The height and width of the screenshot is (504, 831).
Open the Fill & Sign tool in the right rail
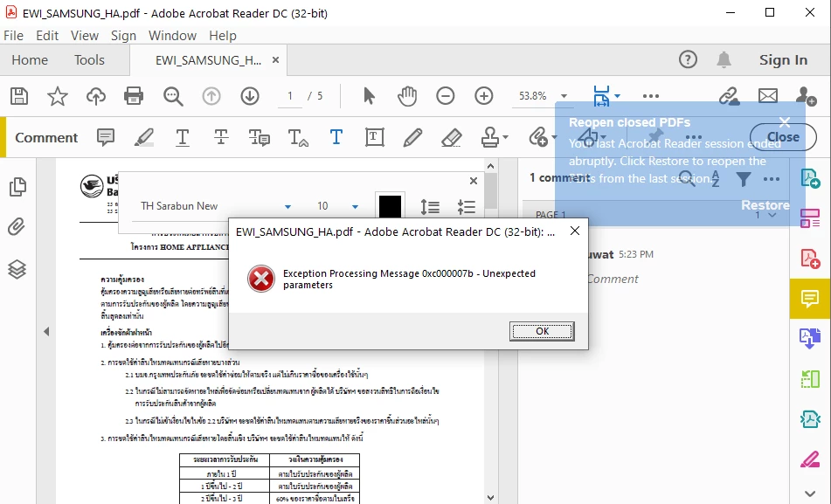click(810, 459)
